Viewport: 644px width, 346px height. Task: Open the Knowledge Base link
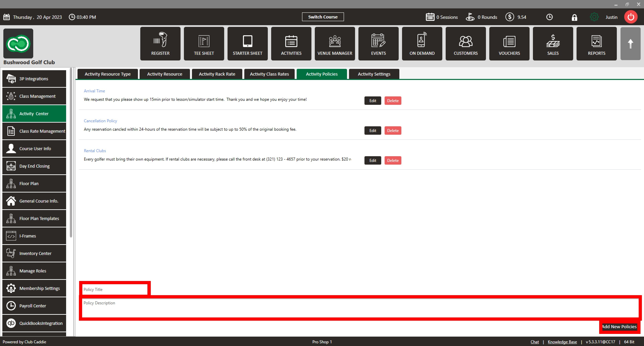(x=562, y=342)
